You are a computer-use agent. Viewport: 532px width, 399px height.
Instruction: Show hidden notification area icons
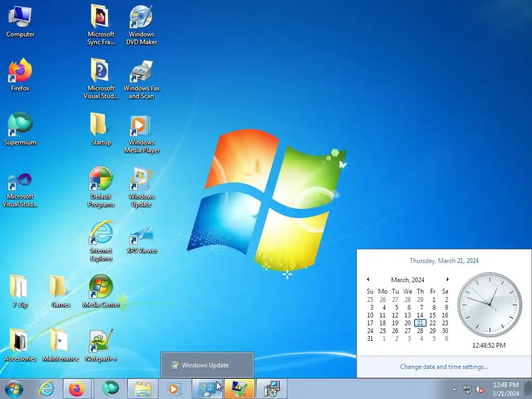[x=454, y=389]
